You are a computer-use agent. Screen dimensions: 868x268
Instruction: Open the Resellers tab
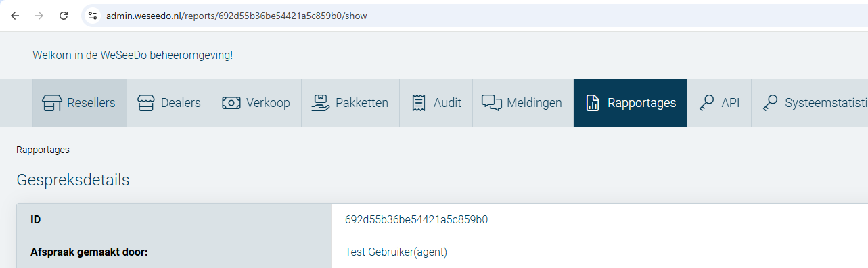[80, 103]
